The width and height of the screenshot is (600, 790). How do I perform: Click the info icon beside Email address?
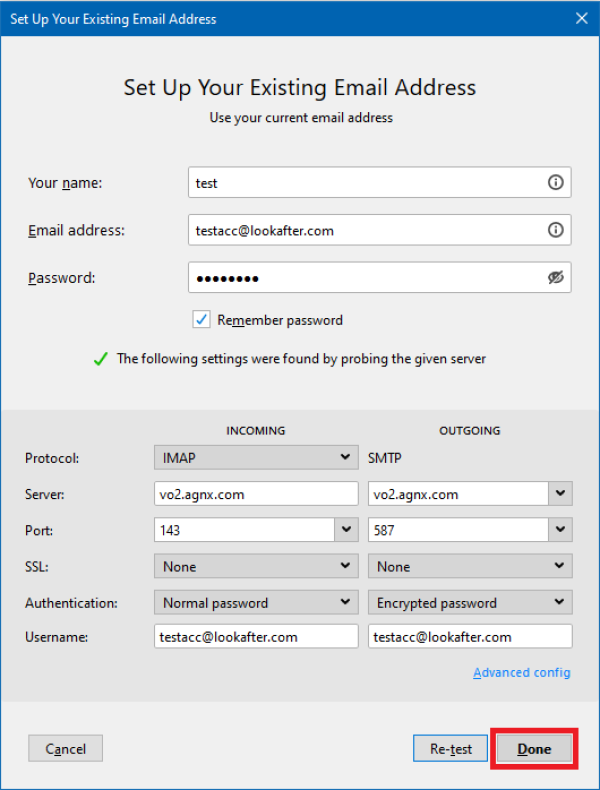(556, 230)
